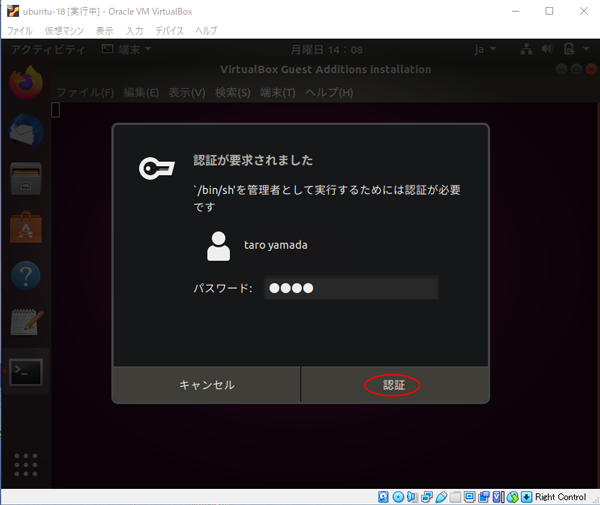This screenshot has width=600, height=505.
Task: Open terminal 編集(E) menu
Action: pos(141,93)
